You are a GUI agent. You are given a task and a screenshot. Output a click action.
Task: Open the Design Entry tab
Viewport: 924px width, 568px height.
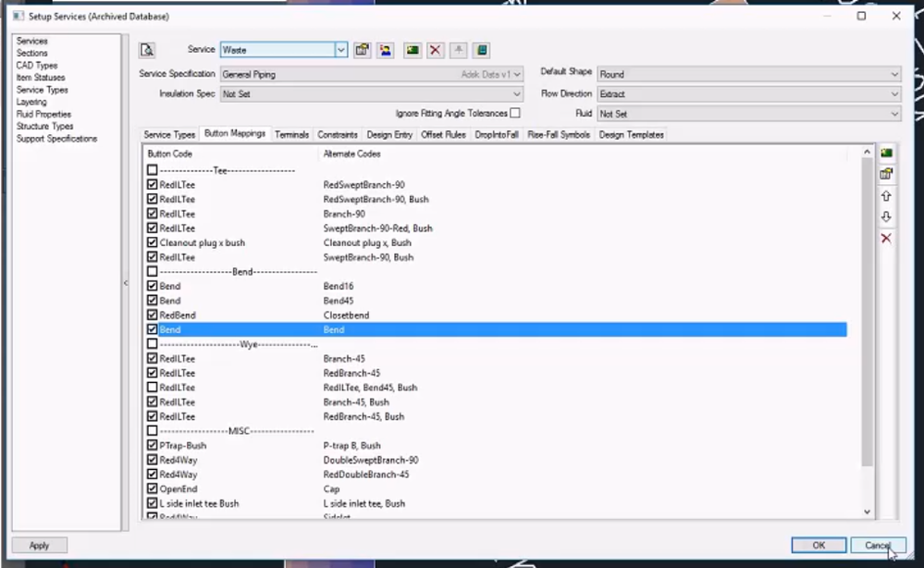pyautogui.click(x=389, y=135)
